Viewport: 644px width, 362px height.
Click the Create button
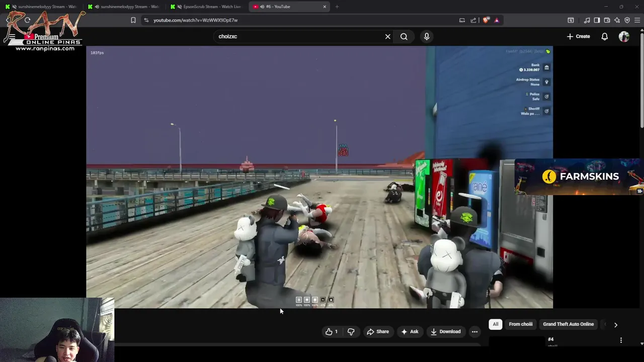[x=579, y=36]
